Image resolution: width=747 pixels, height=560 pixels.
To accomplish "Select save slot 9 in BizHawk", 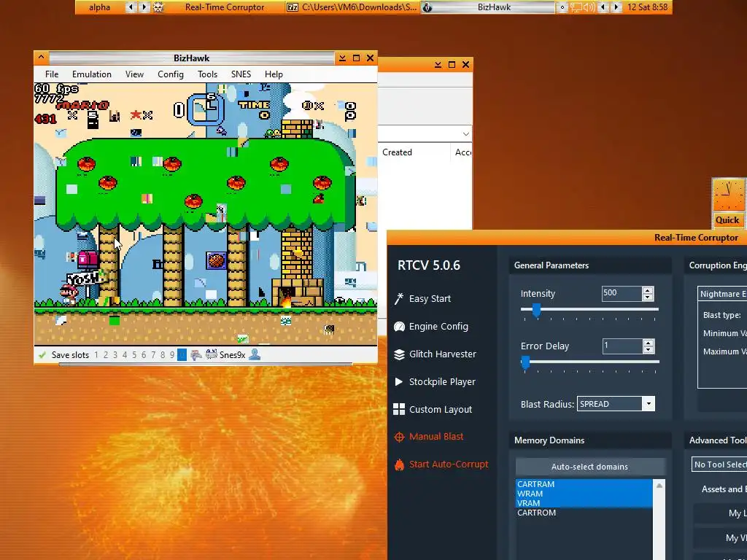I will pos(172,355).
